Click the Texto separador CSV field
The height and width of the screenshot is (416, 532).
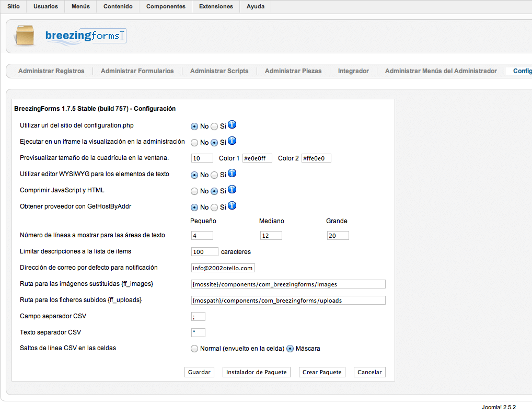198,332
